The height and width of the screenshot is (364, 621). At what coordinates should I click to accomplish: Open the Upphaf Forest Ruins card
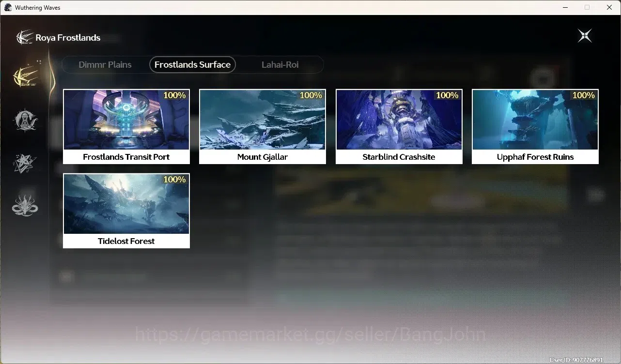535,126
